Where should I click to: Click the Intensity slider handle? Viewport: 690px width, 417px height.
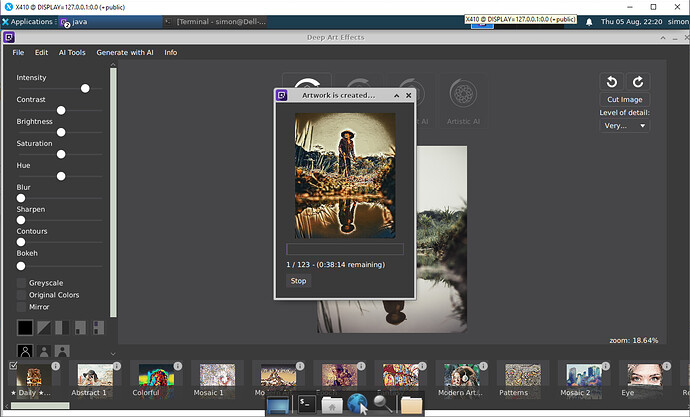85,88
